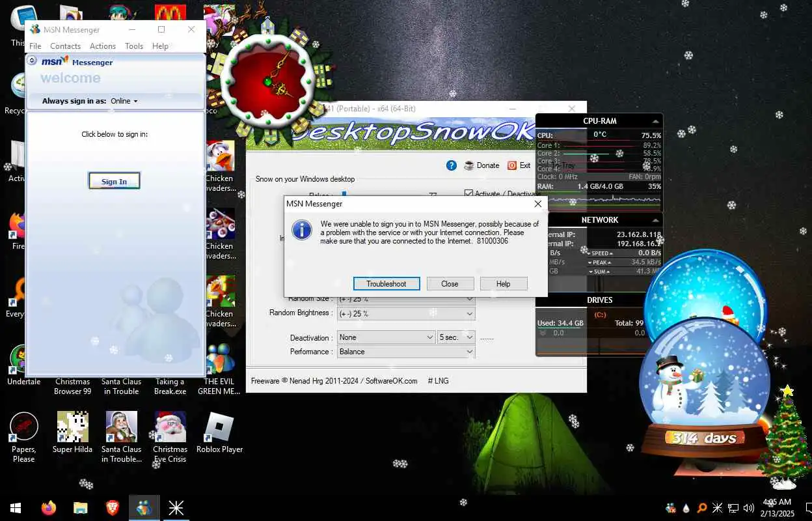Toggle the Activate / Deactivate checkbox

pyautogui.click(x=468, y=193)
